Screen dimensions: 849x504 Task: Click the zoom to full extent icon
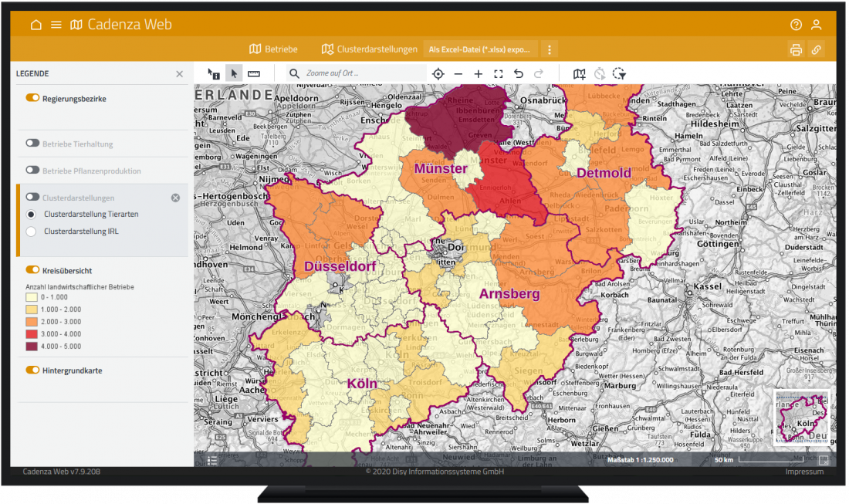pyautogui.click(x=499, y=73)
